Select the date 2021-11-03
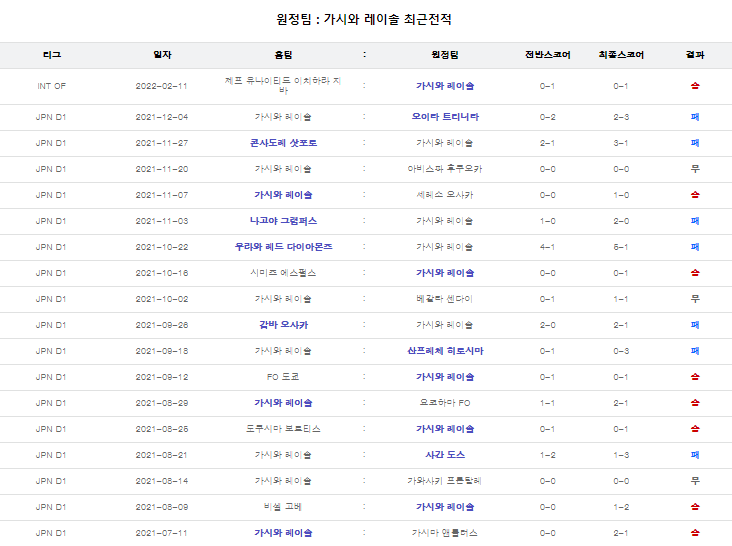This screenshot has width=732, height=546. click(x=162, y=221)
